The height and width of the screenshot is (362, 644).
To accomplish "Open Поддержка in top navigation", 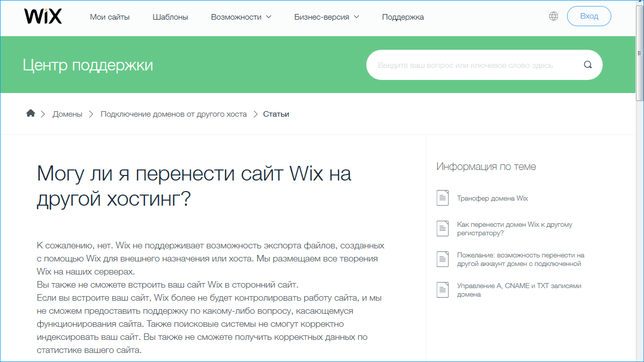I will (x=403, y=17).
